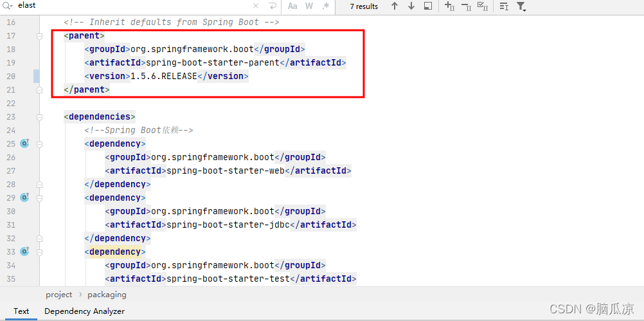644x321 pixels.
Task: Click 'spring-boot-starter-jdbc' artifact text
Action: 228,225
